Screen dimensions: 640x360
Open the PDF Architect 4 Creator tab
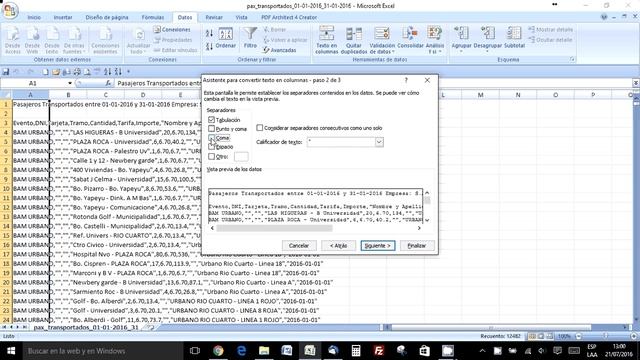(x=289, y=18)
